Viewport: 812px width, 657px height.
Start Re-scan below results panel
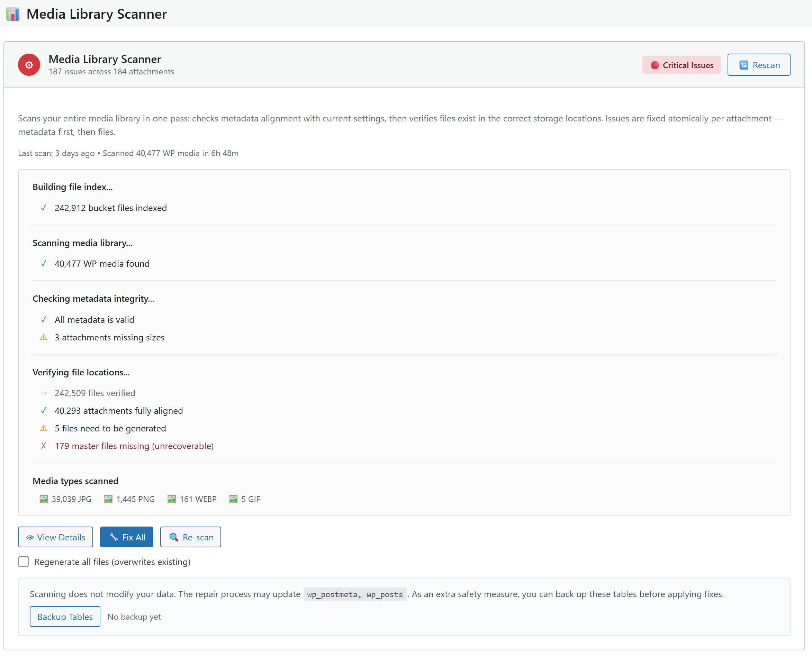[x=190, y=537]
